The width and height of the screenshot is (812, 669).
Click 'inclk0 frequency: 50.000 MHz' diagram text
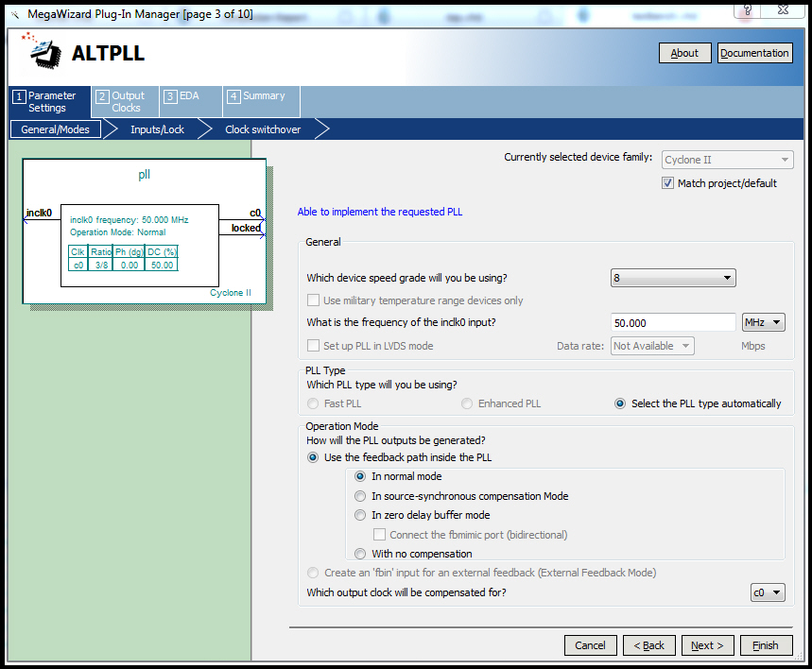point(130,219)
